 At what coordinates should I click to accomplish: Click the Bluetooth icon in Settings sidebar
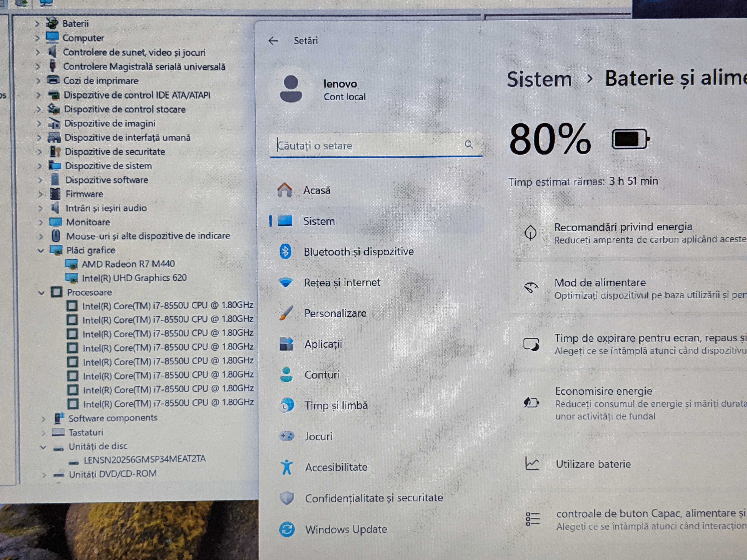click(x=285, y=251)
